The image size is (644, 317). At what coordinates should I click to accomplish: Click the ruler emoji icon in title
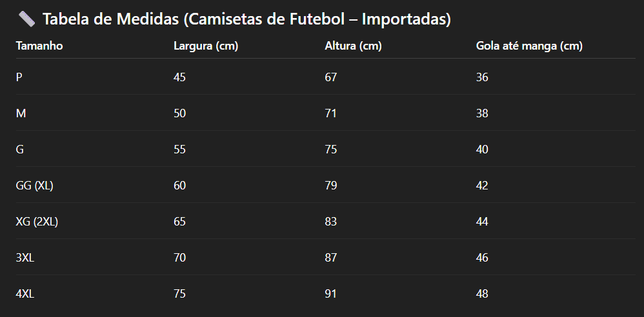coord(27,19)
